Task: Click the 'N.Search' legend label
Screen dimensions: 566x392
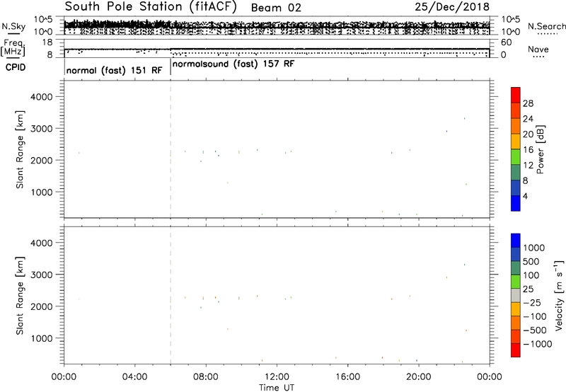Action: 546,26
